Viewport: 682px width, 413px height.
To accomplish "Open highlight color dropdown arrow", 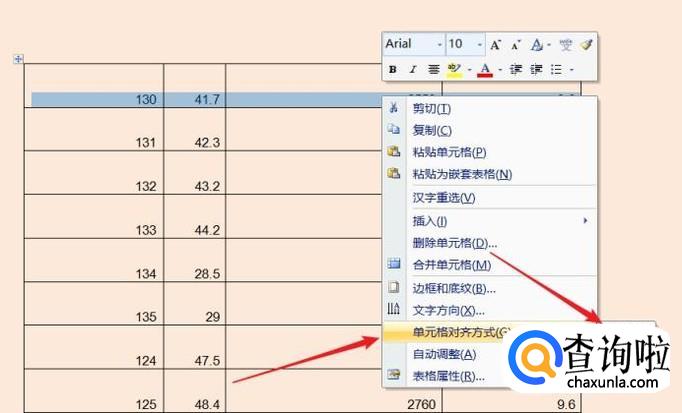I will coord(469,70).
